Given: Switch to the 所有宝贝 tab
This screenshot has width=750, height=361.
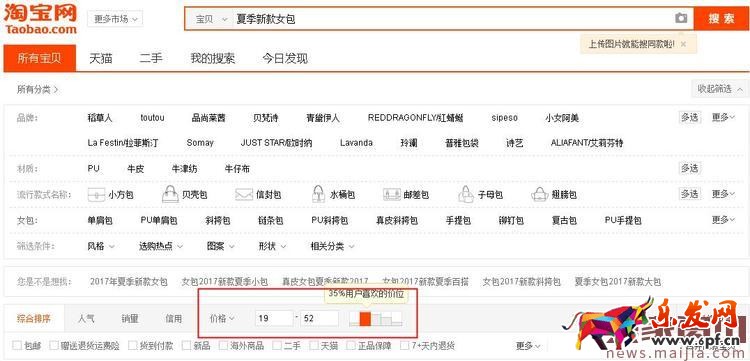Looking at the screenshot, I should click(40, 58).
